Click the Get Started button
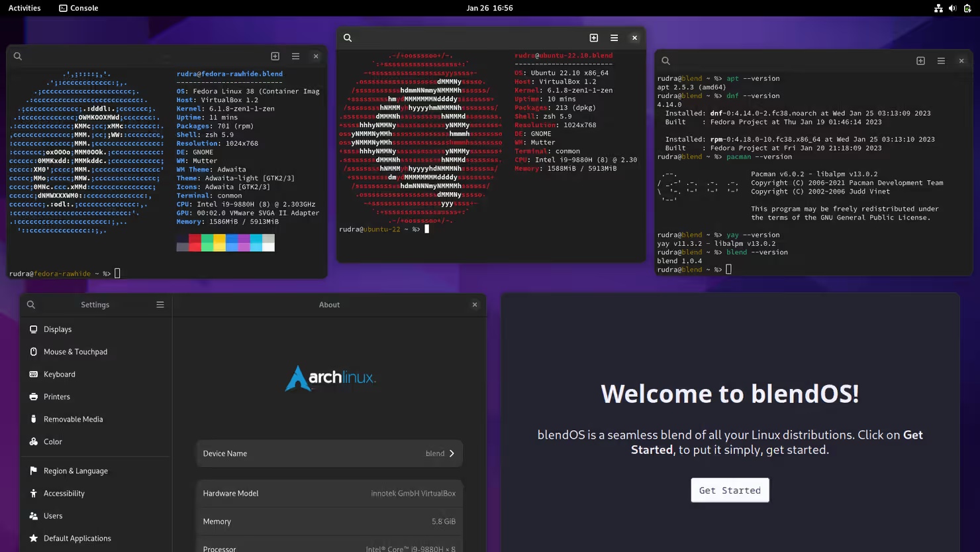This screenshot has width=980, height=552. click(x=730, y=490)
